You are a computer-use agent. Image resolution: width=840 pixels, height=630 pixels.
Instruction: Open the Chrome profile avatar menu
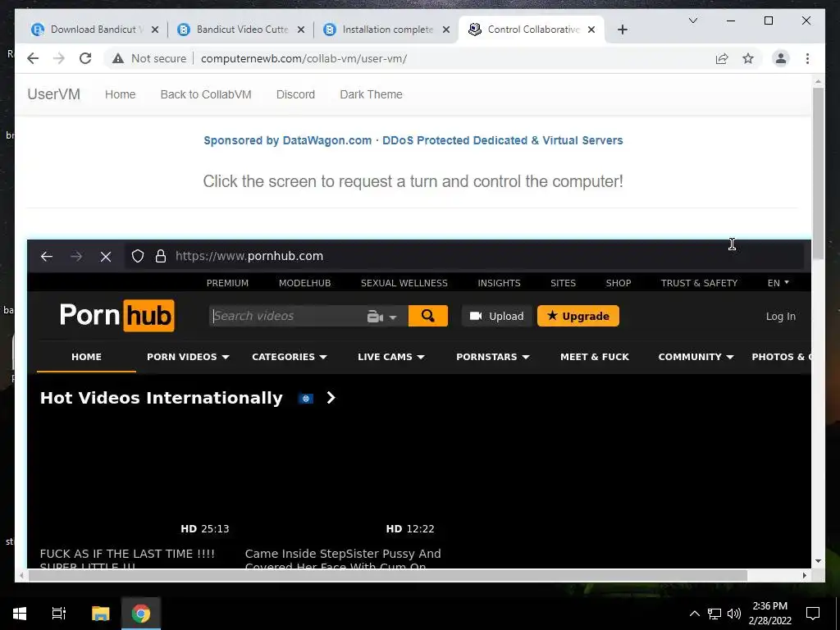781,58
